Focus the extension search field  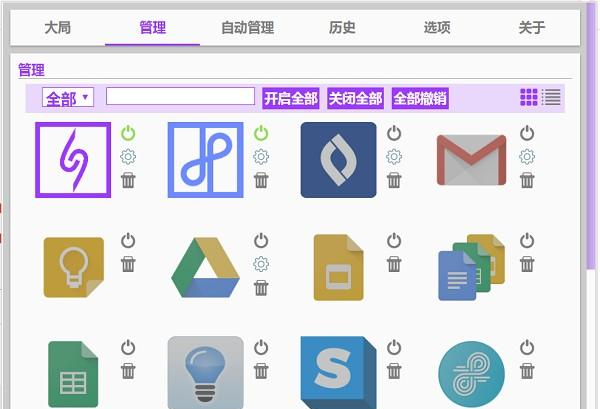pos(180,96)
